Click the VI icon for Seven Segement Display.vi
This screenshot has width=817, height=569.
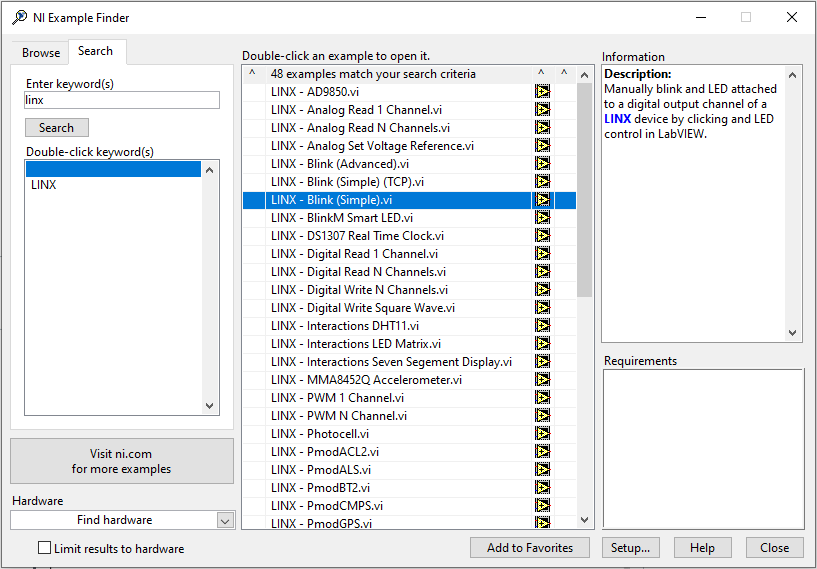pyautogui.click(x=542, y=362)
